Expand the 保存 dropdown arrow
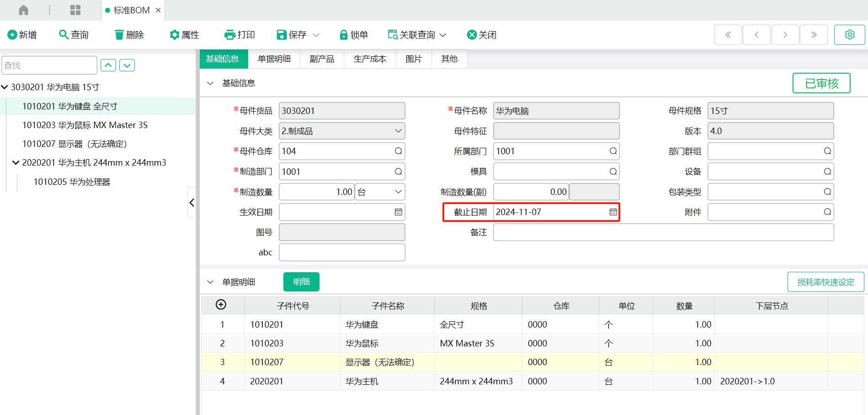Viewport: 868px width, 415px height. click(316, 35)
